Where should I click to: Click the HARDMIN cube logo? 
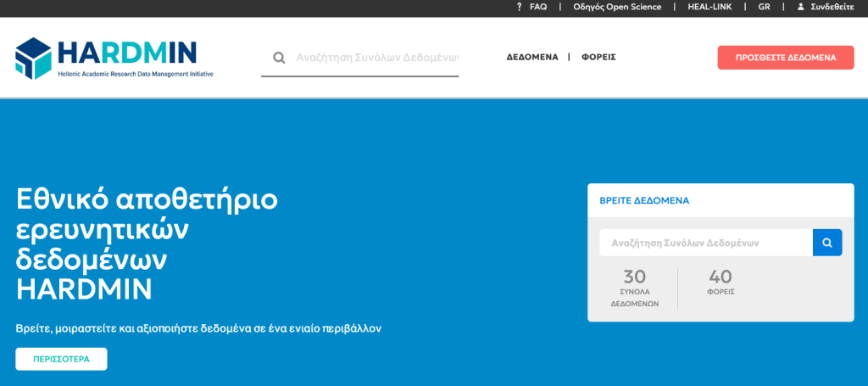[34, 58]
